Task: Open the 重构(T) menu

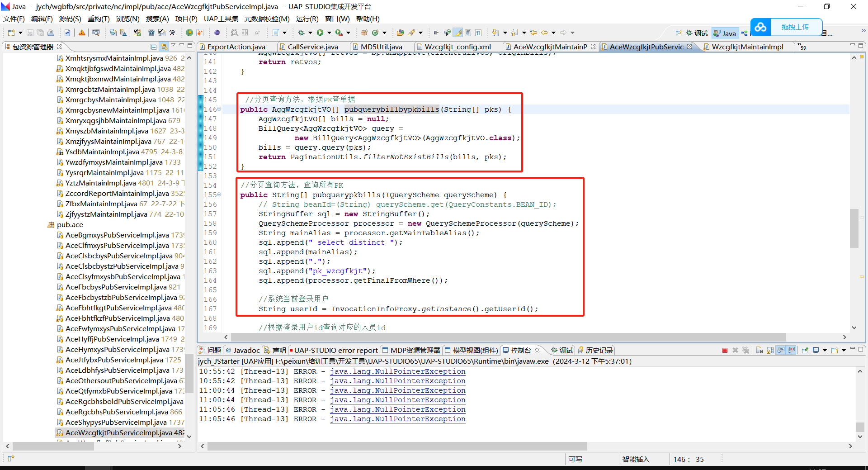Action: (99, 19)
